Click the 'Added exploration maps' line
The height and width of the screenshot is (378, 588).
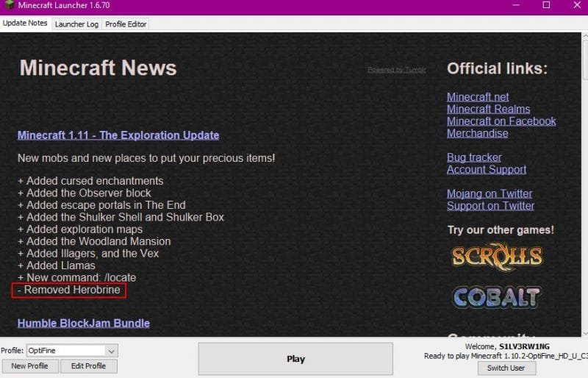(x=80, y=229)
